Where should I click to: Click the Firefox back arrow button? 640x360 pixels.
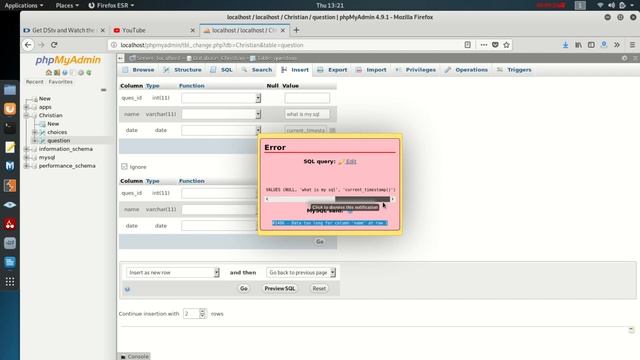point(28,45)
